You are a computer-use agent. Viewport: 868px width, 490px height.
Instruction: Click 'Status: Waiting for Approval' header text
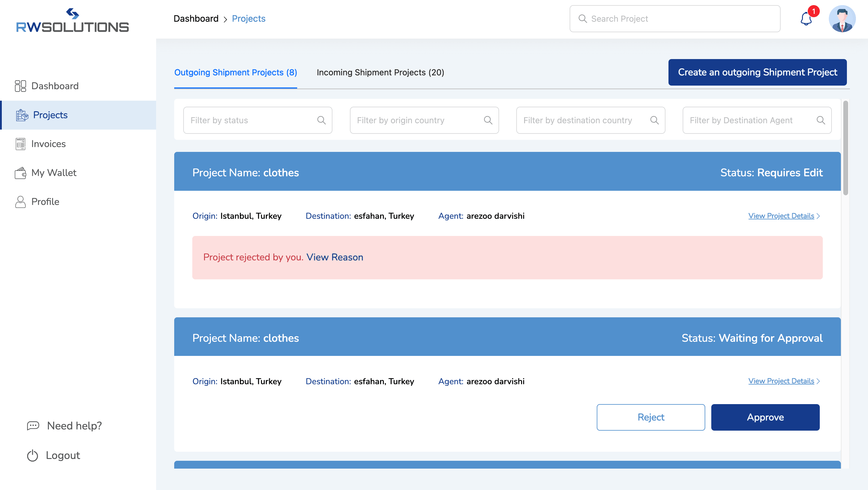[752, 338]
